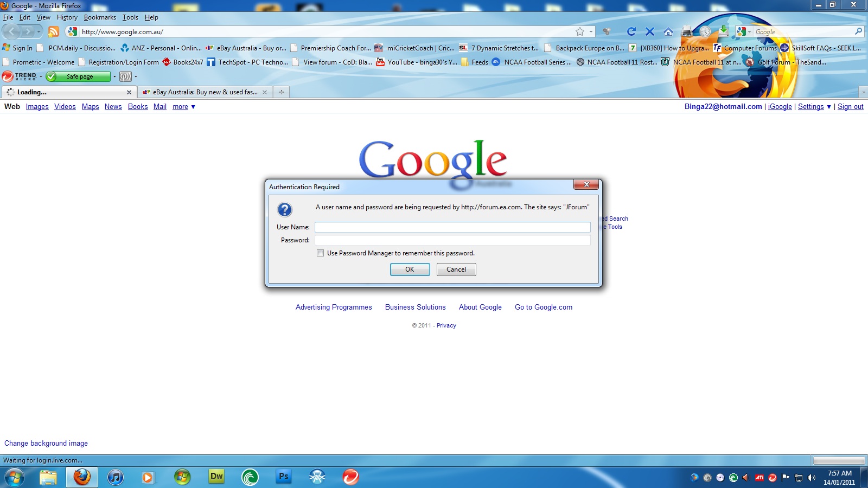
Task: Click the Google search box in toolbar
Action: [803, 31]
